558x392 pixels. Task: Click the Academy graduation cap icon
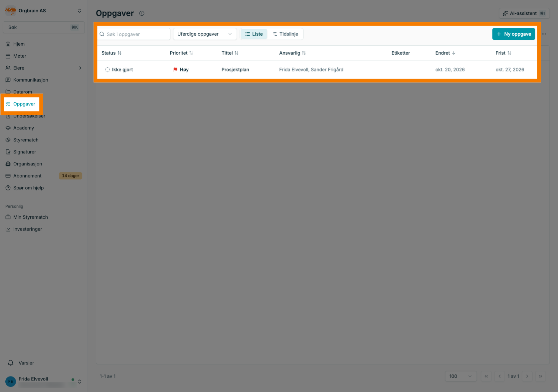click(8, 128)
